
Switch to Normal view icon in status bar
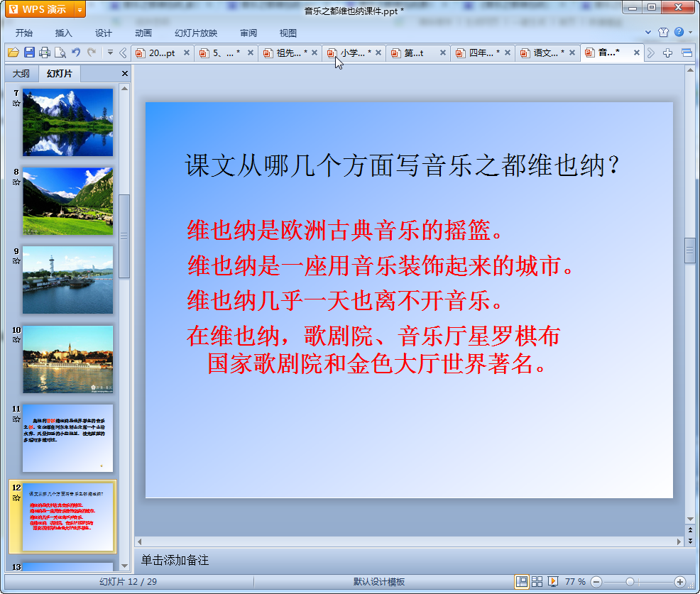coord(521,581)
